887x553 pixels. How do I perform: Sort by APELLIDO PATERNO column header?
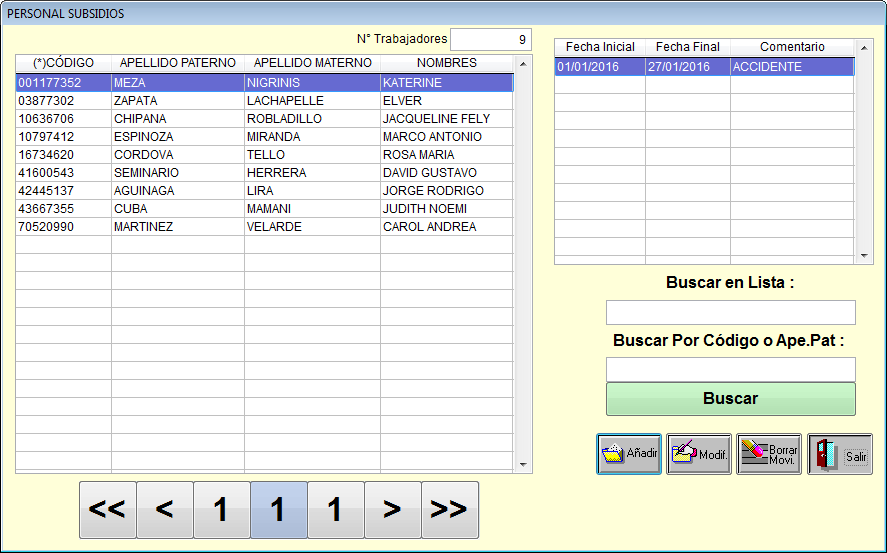(x=177, y=63)
